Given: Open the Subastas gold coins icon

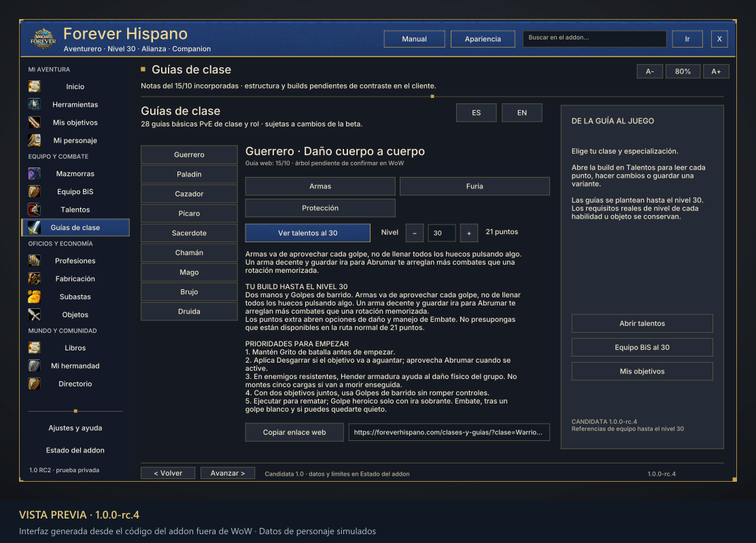Looking at the screenshot, I should pos(34,297).
